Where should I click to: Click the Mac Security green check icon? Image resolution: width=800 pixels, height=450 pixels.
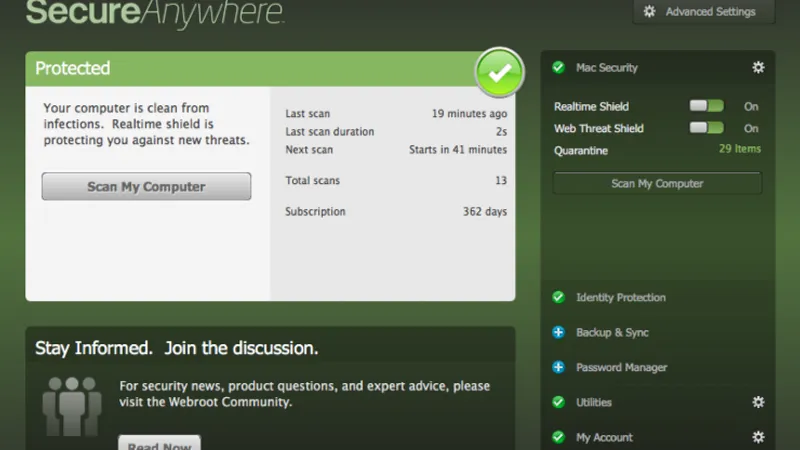pyautogui.click(x=559, y=67)
